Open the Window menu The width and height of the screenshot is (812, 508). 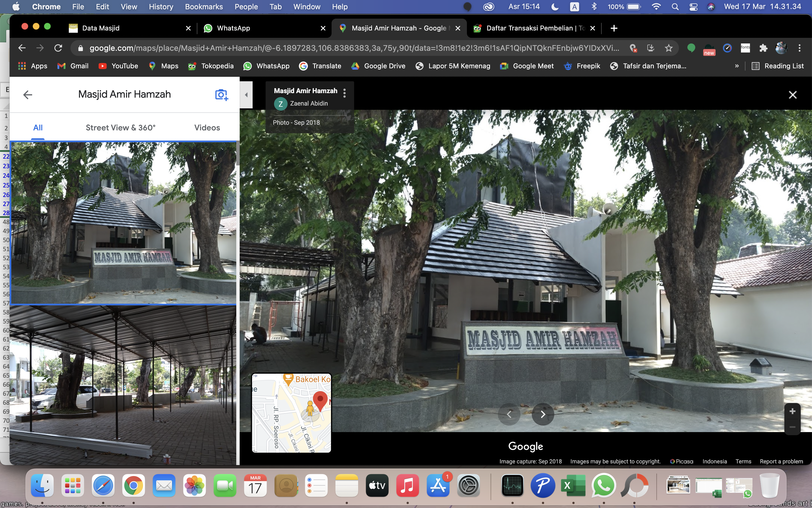pos(307,7)
